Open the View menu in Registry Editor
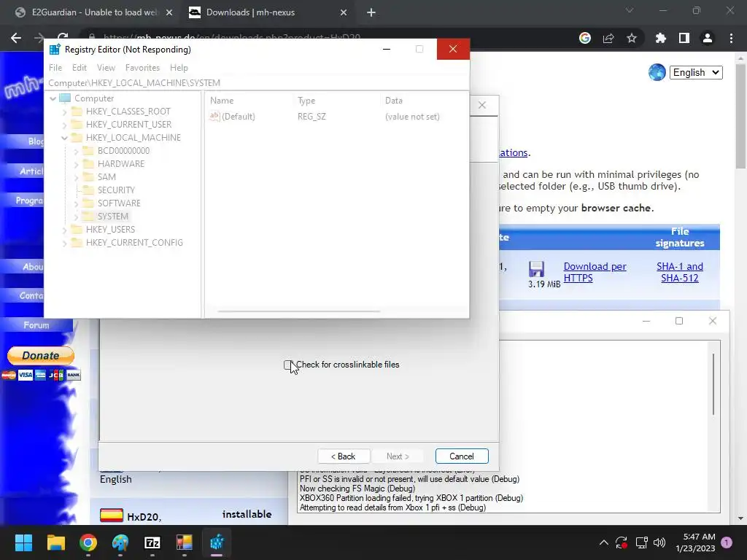This screenshot has height=560, width=747. point(106,68)
